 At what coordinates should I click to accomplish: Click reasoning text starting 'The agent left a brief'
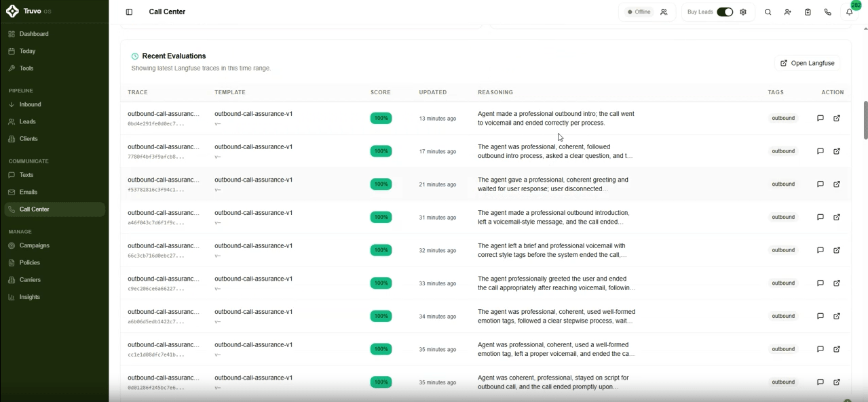click(552, 250)
